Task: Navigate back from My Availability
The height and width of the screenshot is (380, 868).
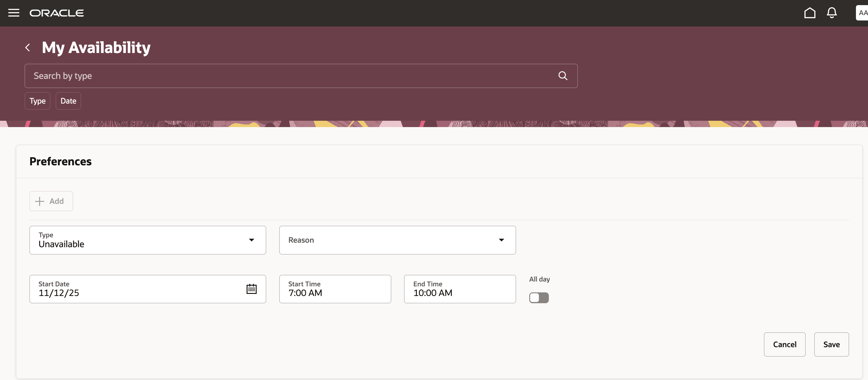Action: (x=28, y=48)
